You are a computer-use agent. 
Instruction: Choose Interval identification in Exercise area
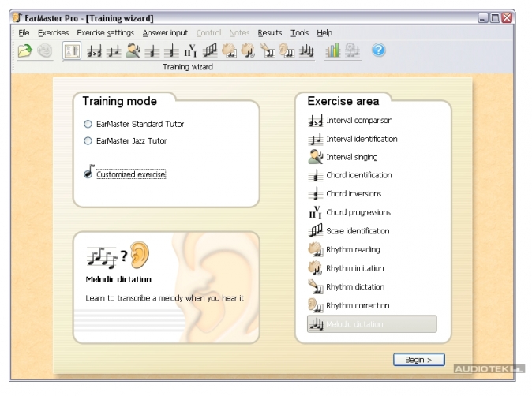pos(353,139)
